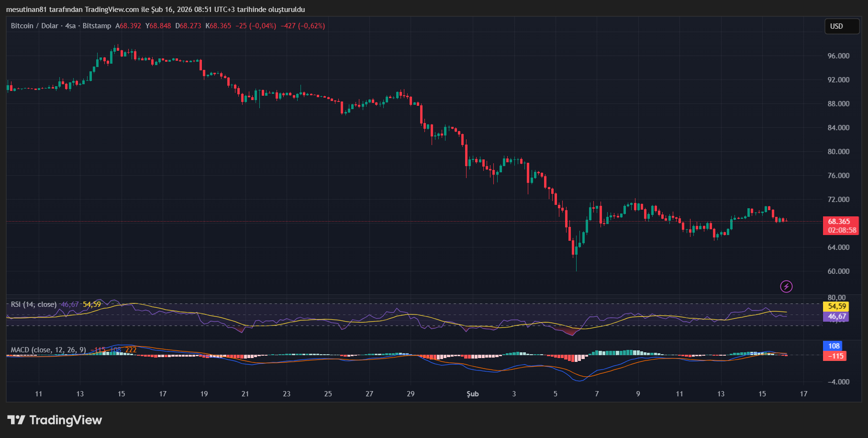
Task: Click the Şub month label on time axis
Action: coord(472,394)
